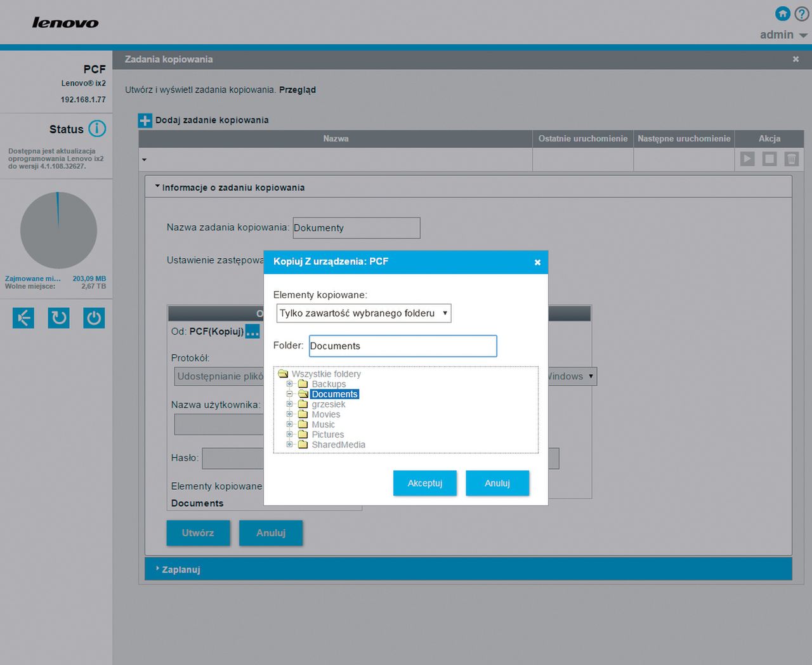Click the Następne uruchomienie column header
Viewport: 812px width, 665px height.
(684, 138)
